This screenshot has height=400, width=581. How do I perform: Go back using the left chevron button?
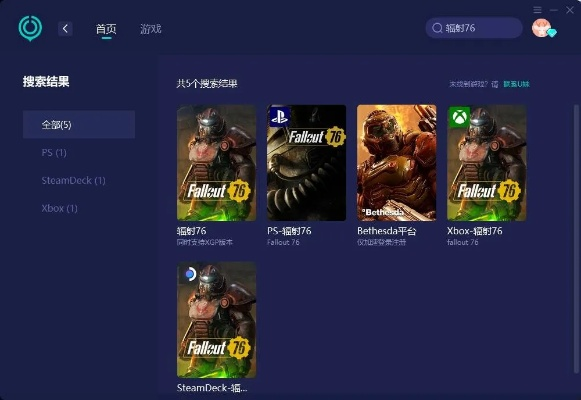tap(65, 29)
